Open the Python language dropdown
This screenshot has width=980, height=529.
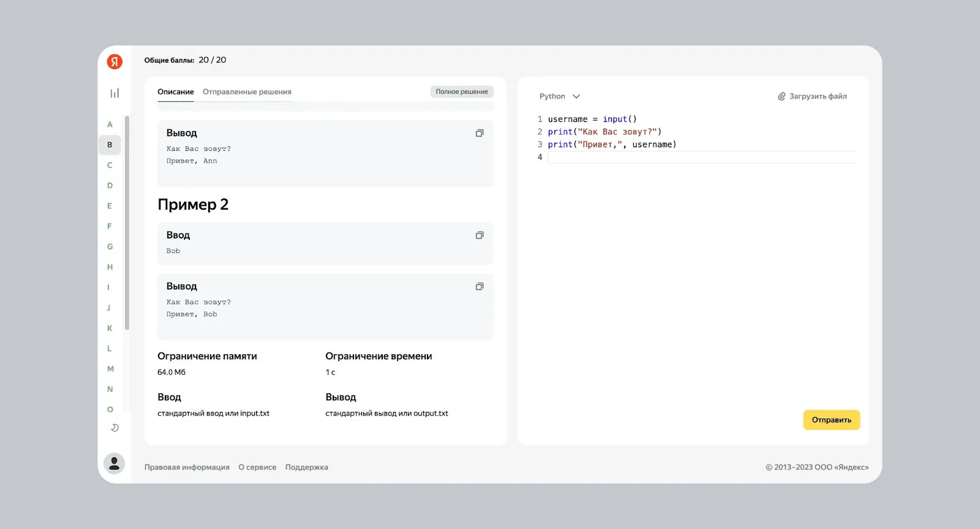tap(559, 96)
